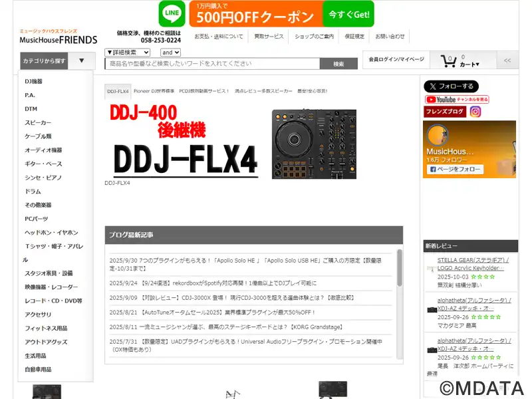Select the Pioneer DJ世界標準 banner tab
532x399 pixels.
click(154, 91)
